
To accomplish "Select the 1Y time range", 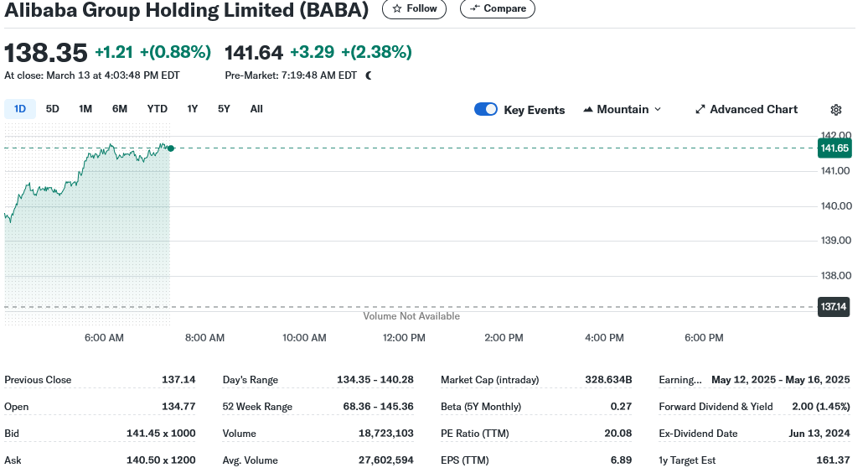I will [193, 109].
